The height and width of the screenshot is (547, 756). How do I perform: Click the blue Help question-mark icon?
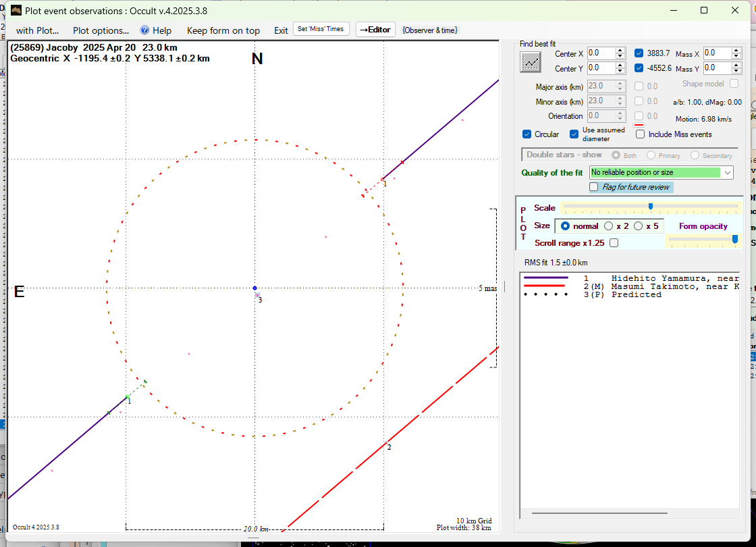(x=144, y=30)
